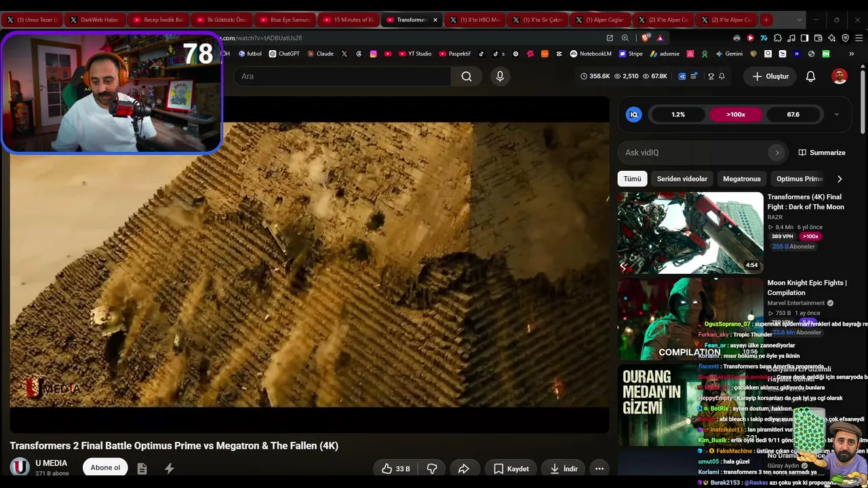Open the Claude bookmark
This screenshot has width=868, height=488.
click(x=321, y=54)
